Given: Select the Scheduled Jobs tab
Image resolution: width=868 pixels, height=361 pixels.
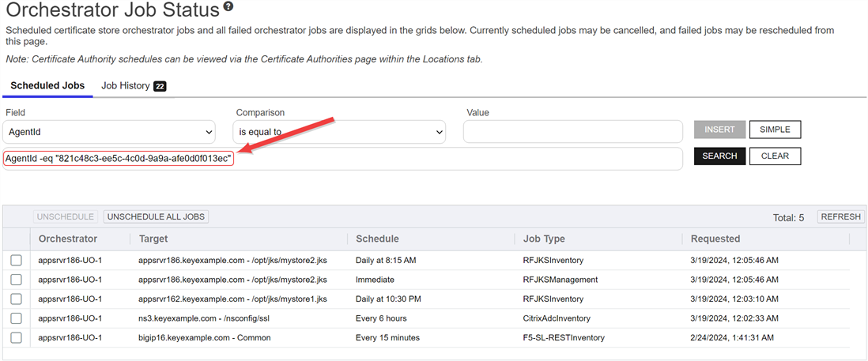Looking at the screenshot, I should (47, 85).
